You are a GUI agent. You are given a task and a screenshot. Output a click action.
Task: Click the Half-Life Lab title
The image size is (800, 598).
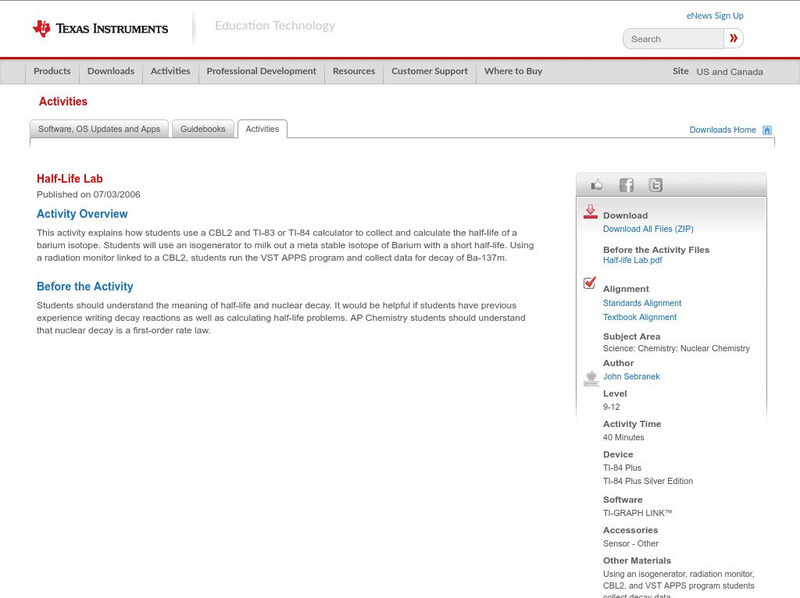pos(69,179)
